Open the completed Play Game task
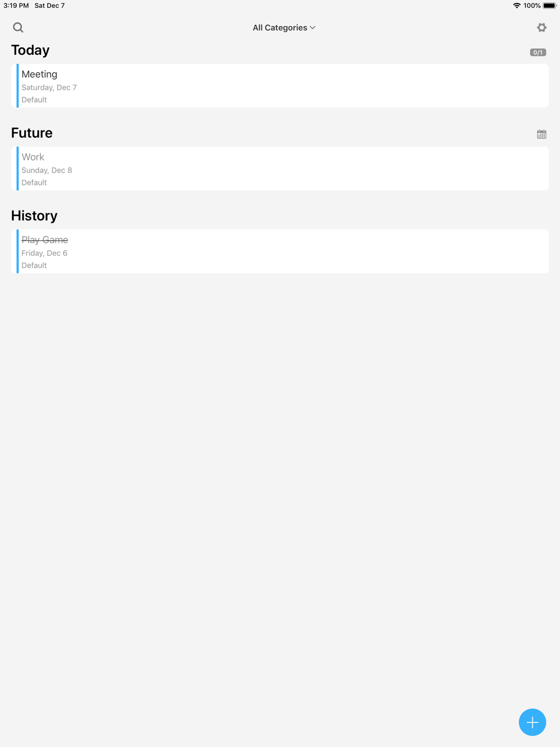The image size is (560, 747). (x=280, y=251)
